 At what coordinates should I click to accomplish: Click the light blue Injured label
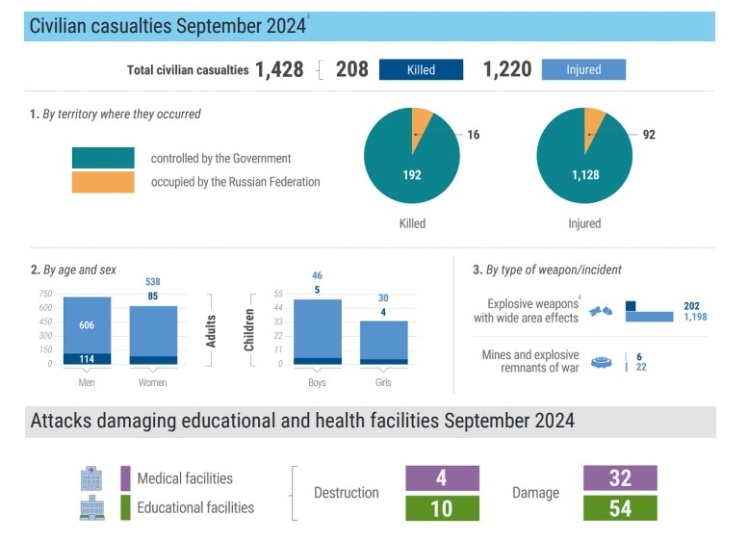pos(583,69)
